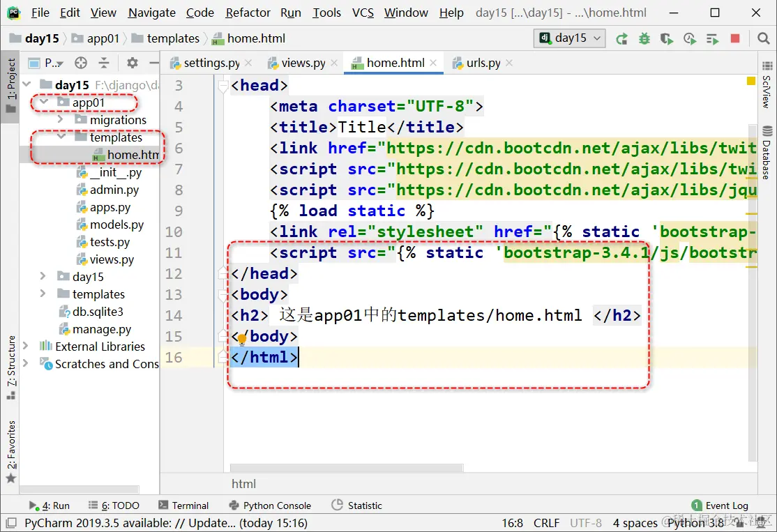
Task: Click the PyCharm update available notification
Action: 165,523
